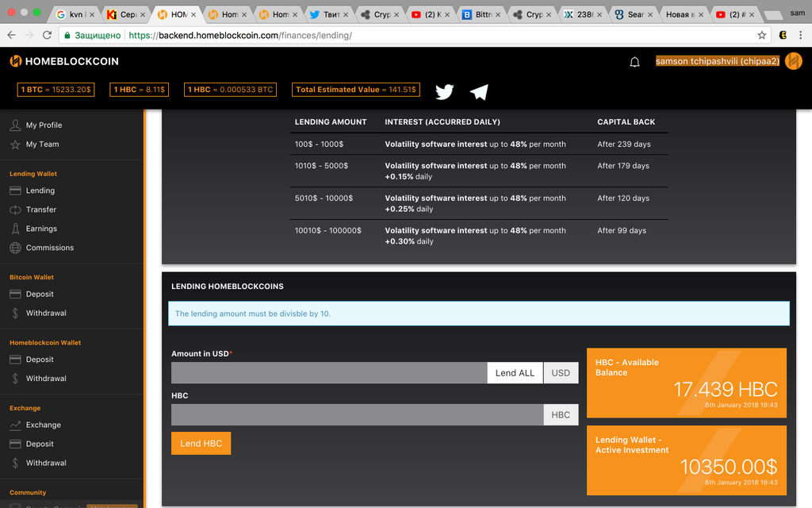Switch to the Новая вкладка tab
The height and width of the screenshot is (508, 812).
click(x=684, y=14)
